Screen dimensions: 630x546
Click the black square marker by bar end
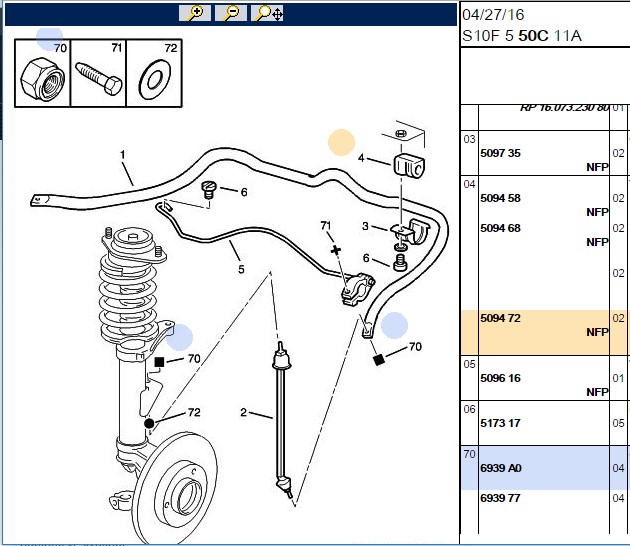[x=379, y=360]
